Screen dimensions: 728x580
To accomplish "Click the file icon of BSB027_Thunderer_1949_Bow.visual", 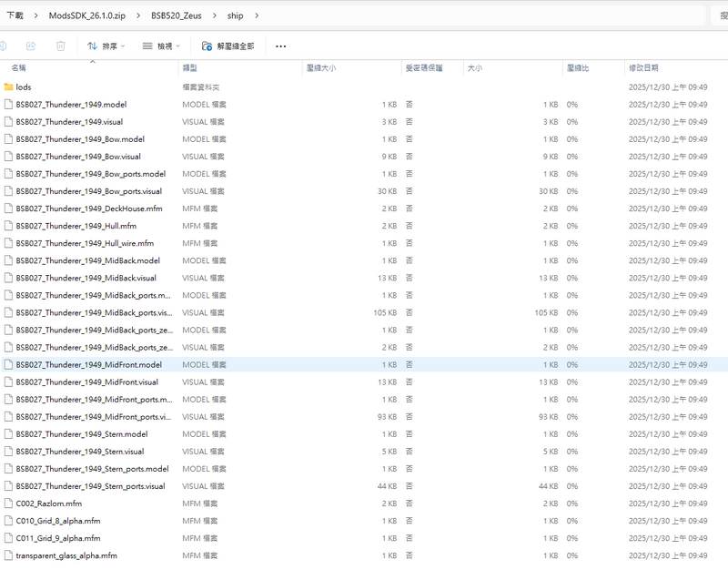I will (8, 157).
